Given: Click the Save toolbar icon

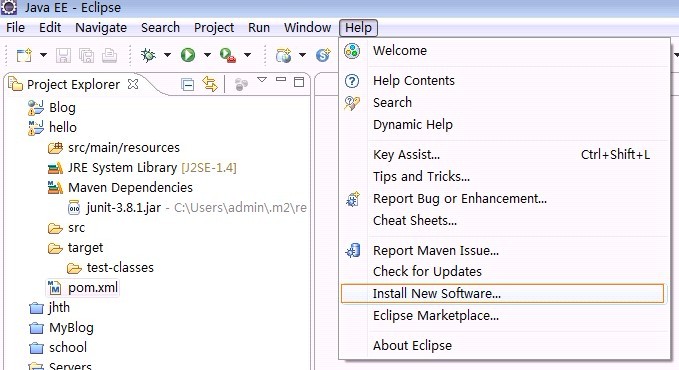Looking at the screenshot, I should [x=63, y=55].
